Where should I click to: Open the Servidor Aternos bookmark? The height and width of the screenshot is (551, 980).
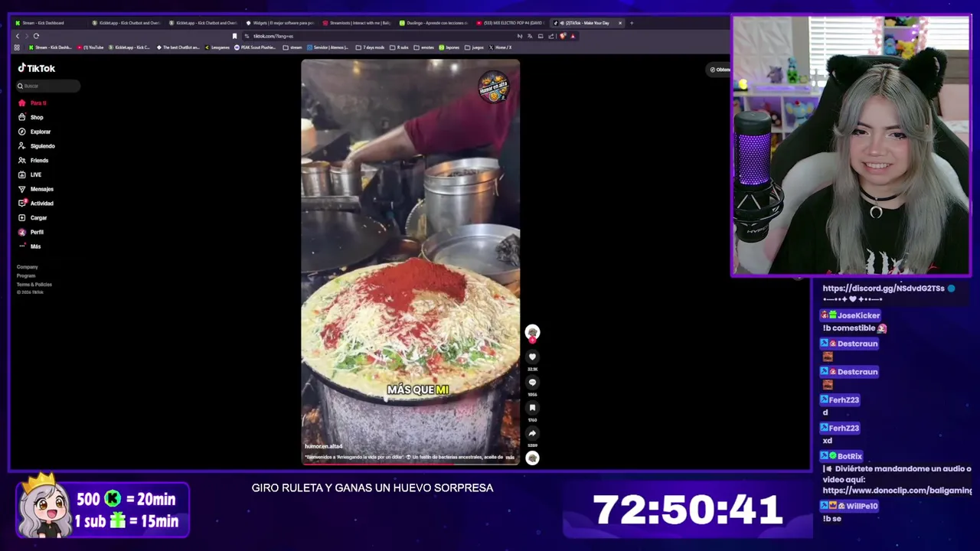[x=328, y=47]
